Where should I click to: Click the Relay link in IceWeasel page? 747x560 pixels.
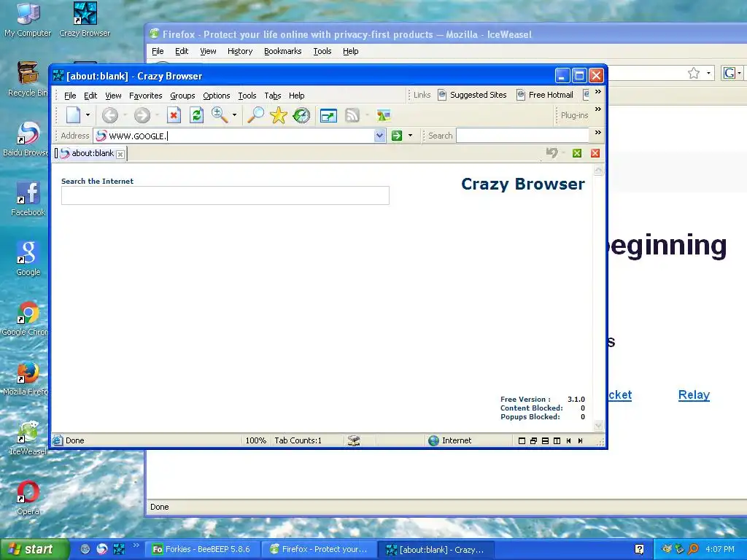pos(694,394)
